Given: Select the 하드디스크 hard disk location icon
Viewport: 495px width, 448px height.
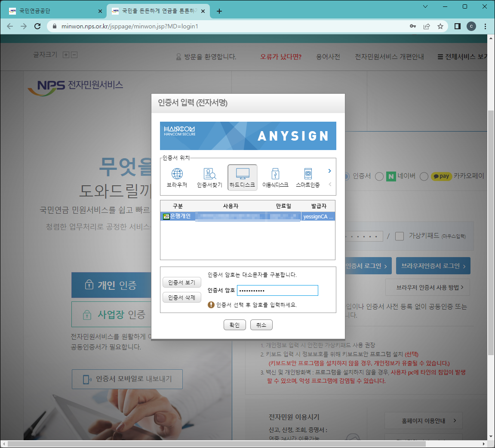Looking at the screenshot, I should point(243,177).
